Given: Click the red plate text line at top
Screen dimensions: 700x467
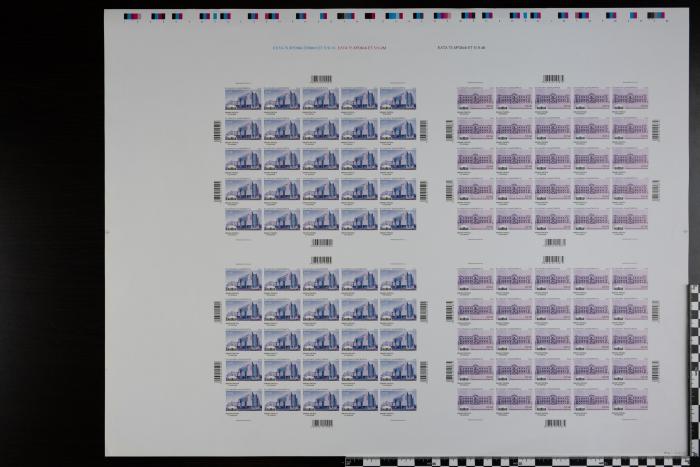Looking at the screenshot, I should (x=362, y=47).
